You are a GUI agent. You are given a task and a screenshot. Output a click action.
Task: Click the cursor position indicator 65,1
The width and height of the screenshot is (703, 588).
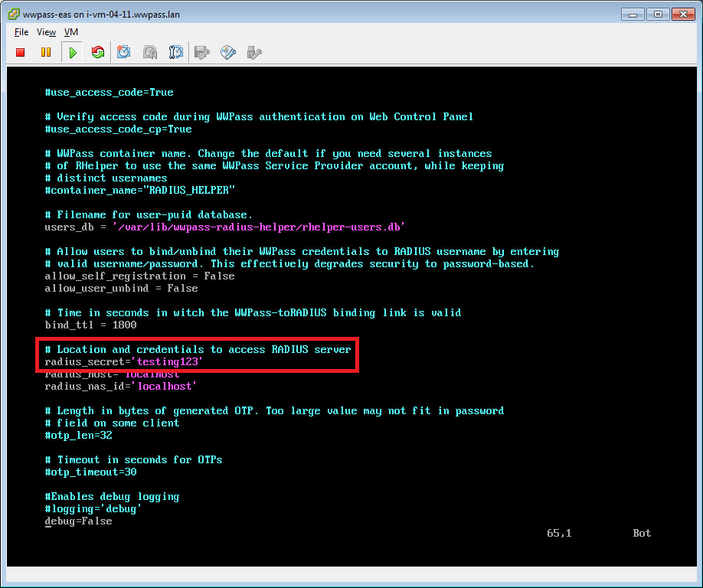(558, 533)
